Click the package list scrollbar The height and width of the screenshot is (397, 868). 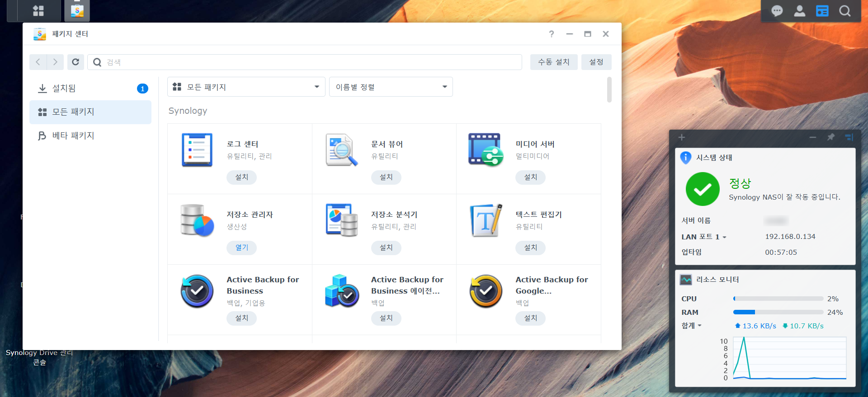click(609, 89)
